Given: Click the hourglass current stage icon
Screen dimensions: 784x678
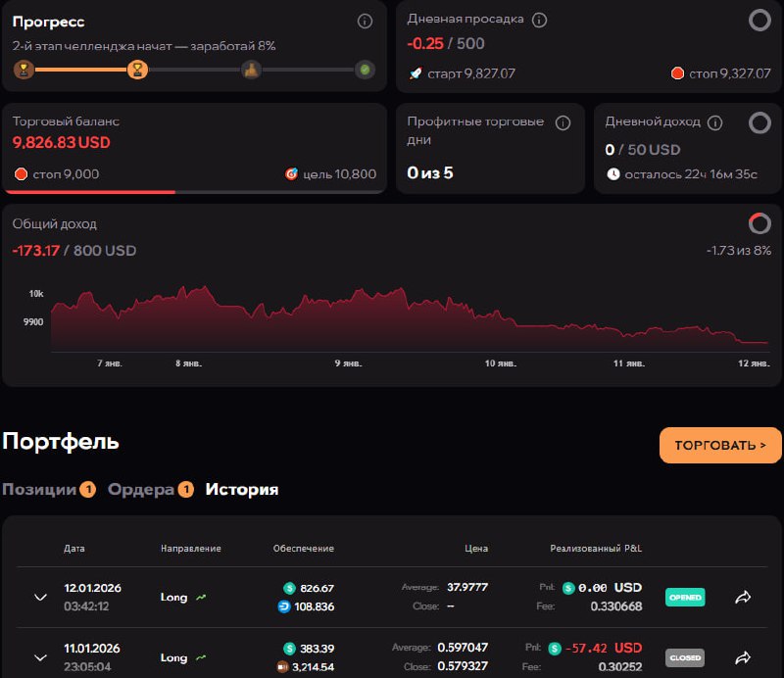Looking at the screenshot, I should pos(137,70).
